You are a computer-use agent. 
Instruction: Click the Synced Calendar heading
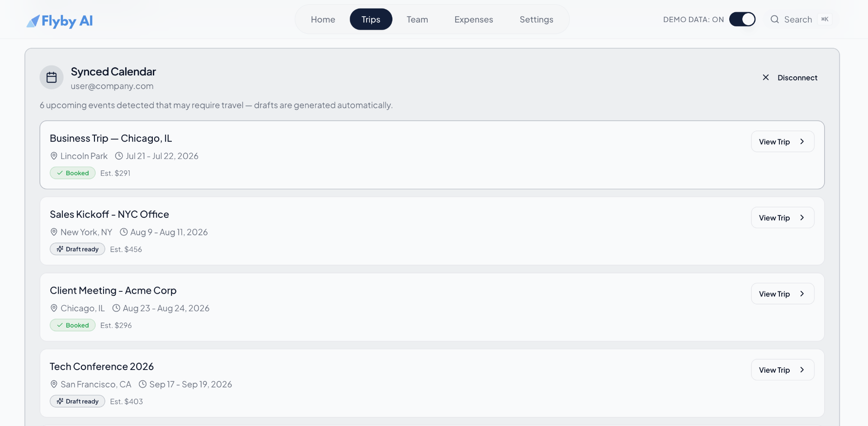click(x=113, y=72)
